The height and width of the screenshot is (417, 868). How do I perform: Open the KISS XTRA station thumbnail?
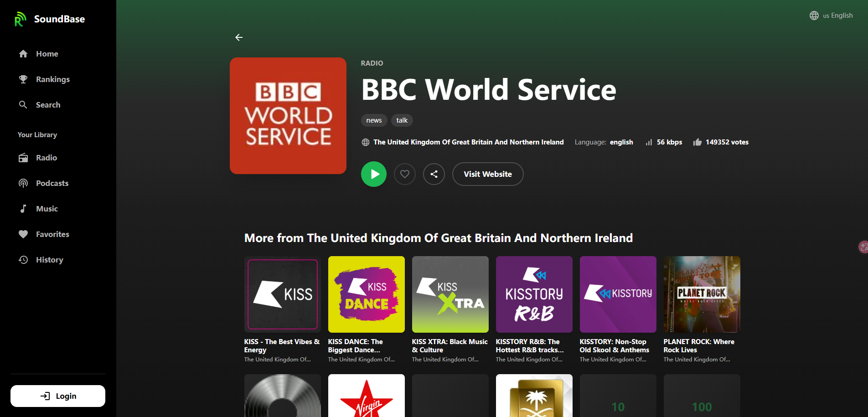click(x=450, y=294)
